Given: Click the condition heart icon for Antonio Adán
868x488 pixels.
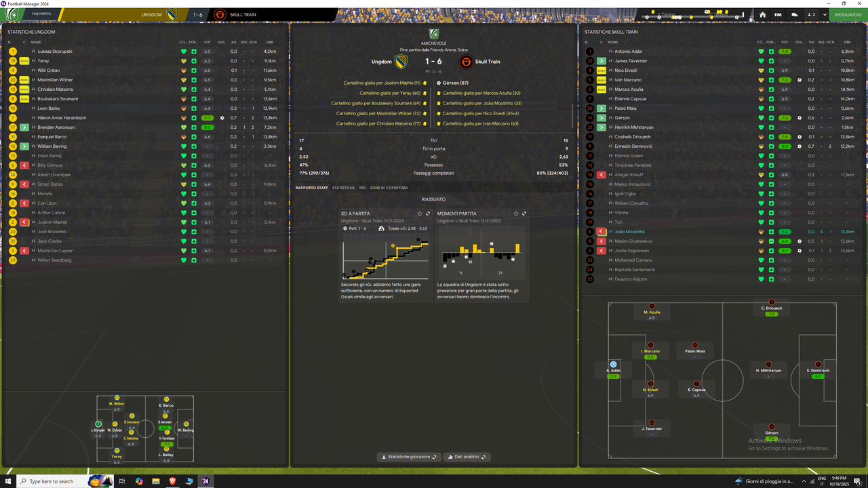Looking at the screenshot, I should (761, 52).
